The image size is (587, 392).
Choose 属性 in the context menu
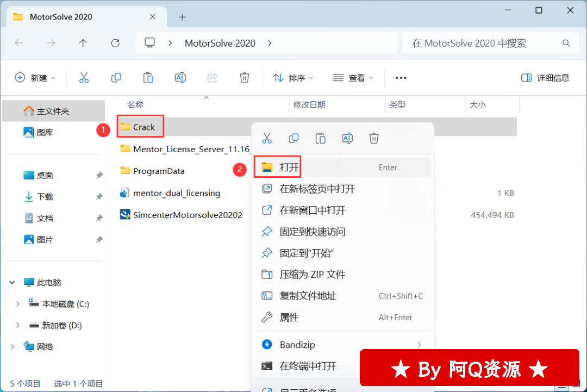click(342, 318)
